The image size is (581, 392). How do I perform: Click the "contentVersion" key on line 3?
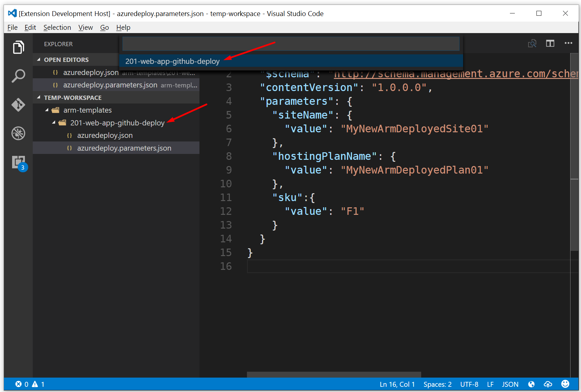tap(309, 87)
